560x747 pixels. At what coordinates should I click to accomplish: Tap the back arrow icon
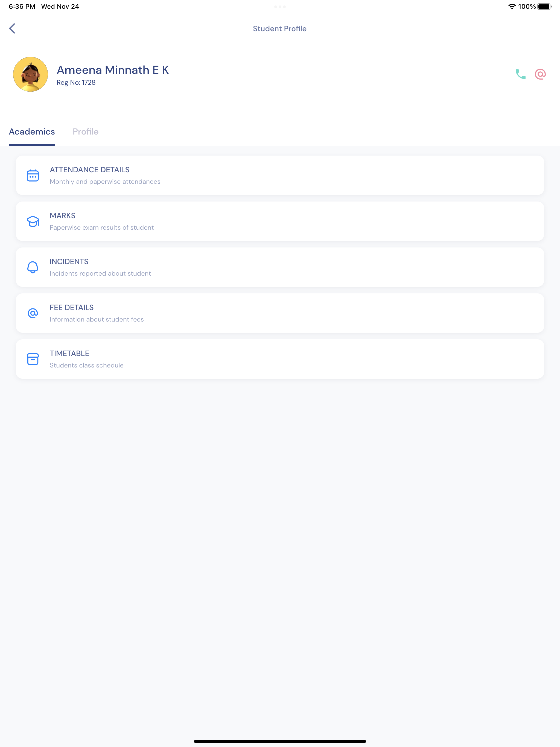[12, 28]
